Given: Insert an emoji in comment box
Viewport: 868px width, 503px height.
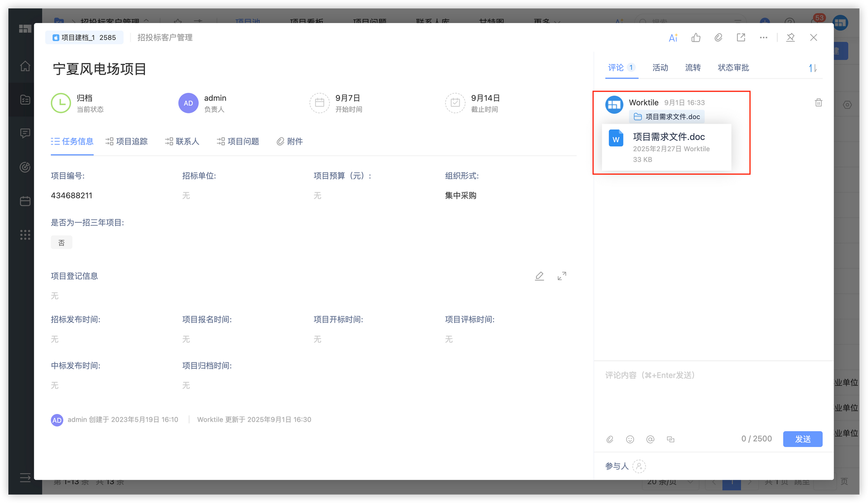Looking at the screenshot, I should point(630,440).
